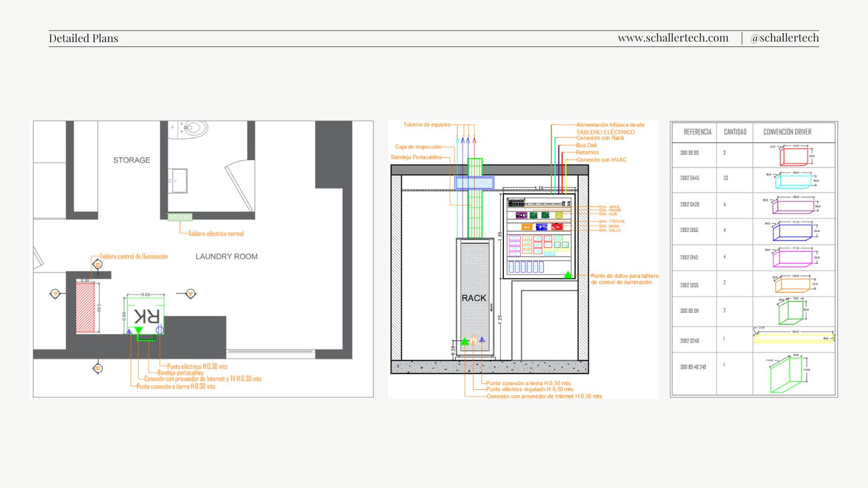This screenshot has height=488, width=868.
Task: Click the 'Conexión con HVAC' label
Action: coord(602,160)
